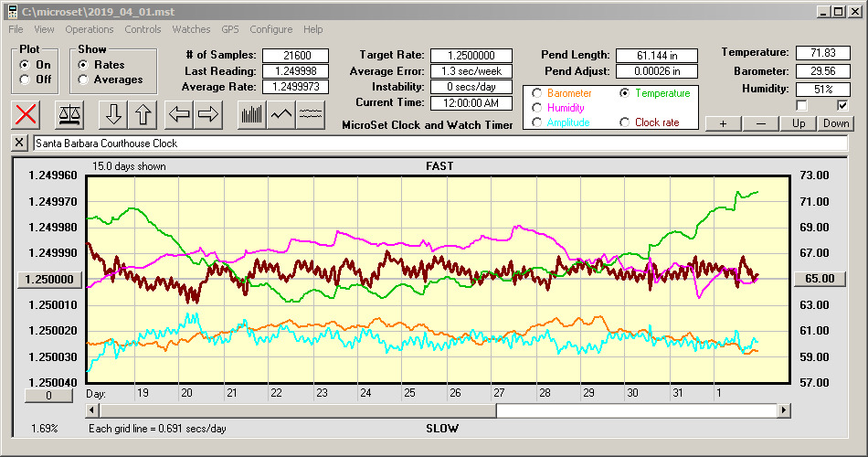Screen dimensions: 868x457
Task: Click the Santa Barbara Courthouse Clock field
Action: pos(440,143)
